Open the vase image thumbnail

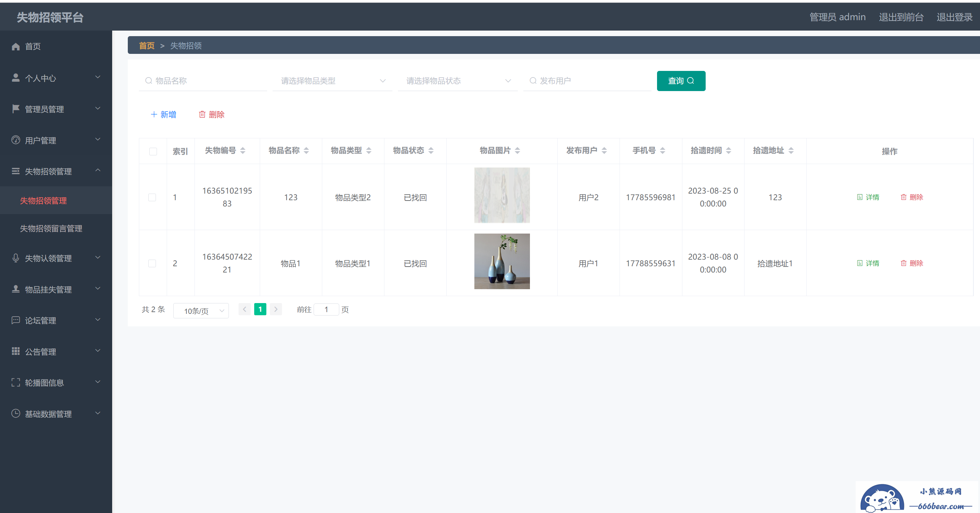[502, 261]
